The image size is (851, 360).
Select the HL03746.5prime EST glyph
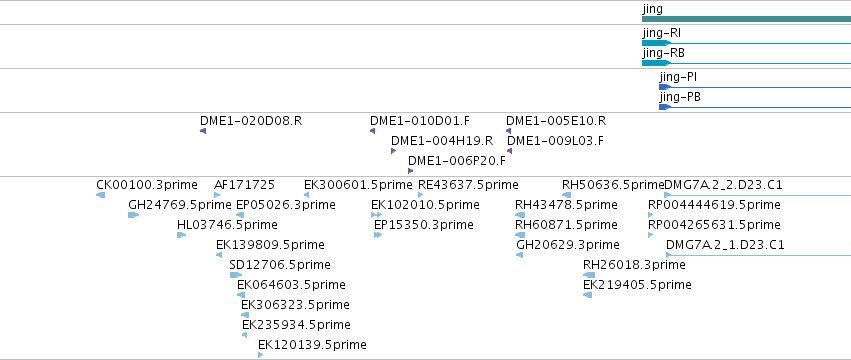(x=181, y=235)
